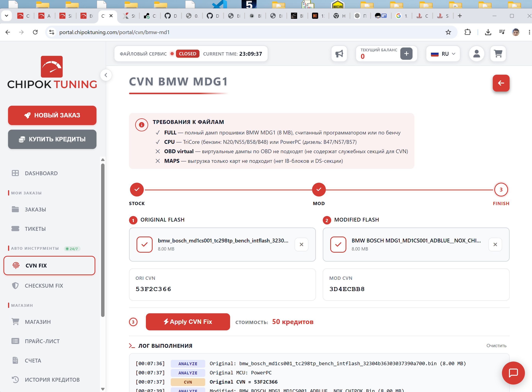
Task: View site information icon in address bar
Action: click(x=51, y=32)
